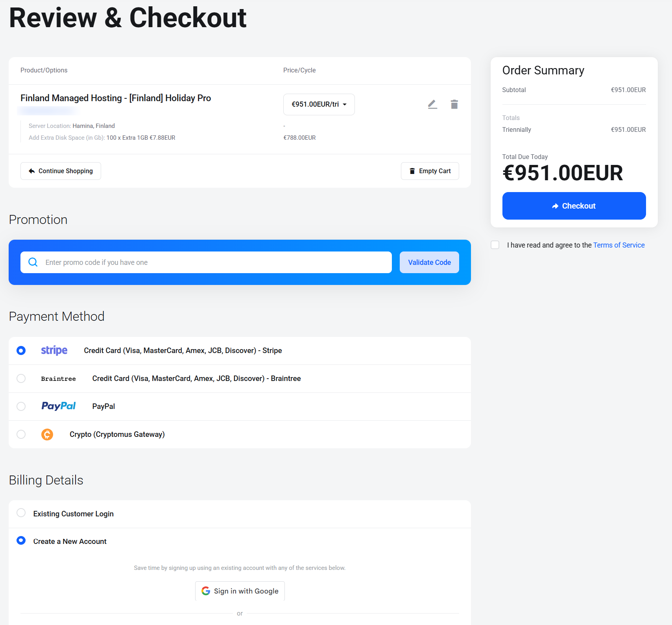Viewport: 672px width, 625px height.
Task: Click the Empty Cart button
Action: click(430, 171)
